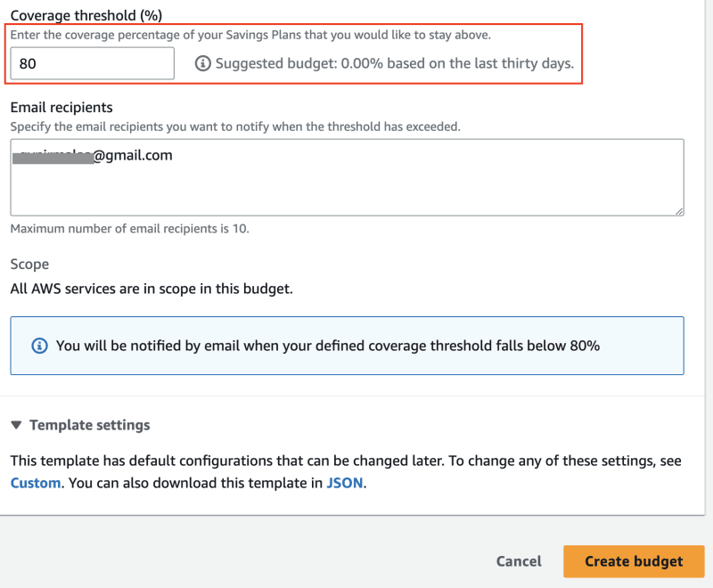Image resolution: width=713 pixels, height=588 pixels.
Task: Click the info icon in the blue notification box
Action: click(39, 346)
